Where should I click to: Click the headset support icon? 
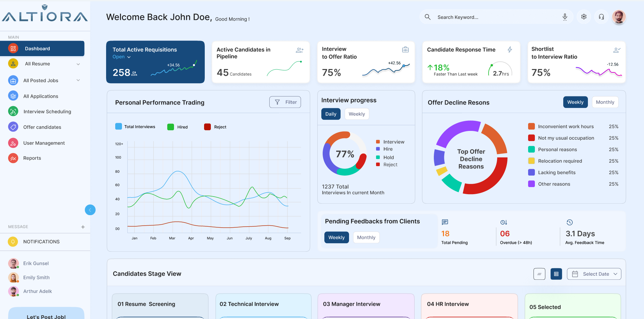coord(601,17)
